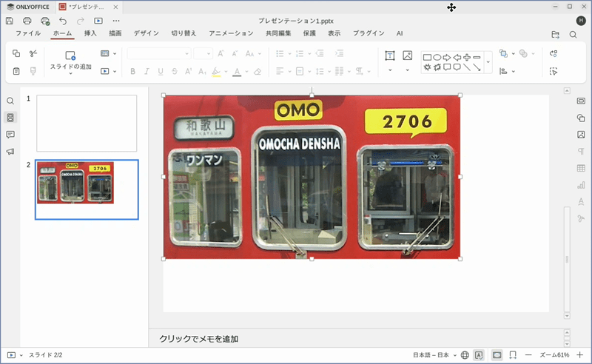Image resolution: width=592 pixels, height=364 pixels.
Task: Expand the shapes gallery dropdown
Action: pos(488,62)
